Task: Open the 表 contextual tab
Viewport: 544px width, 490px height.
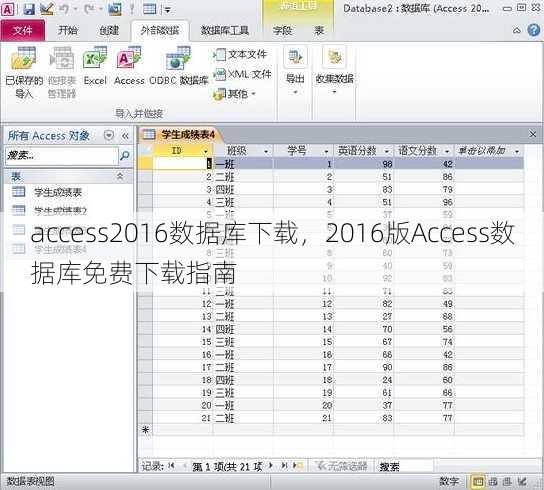Action: click(319, 31)
